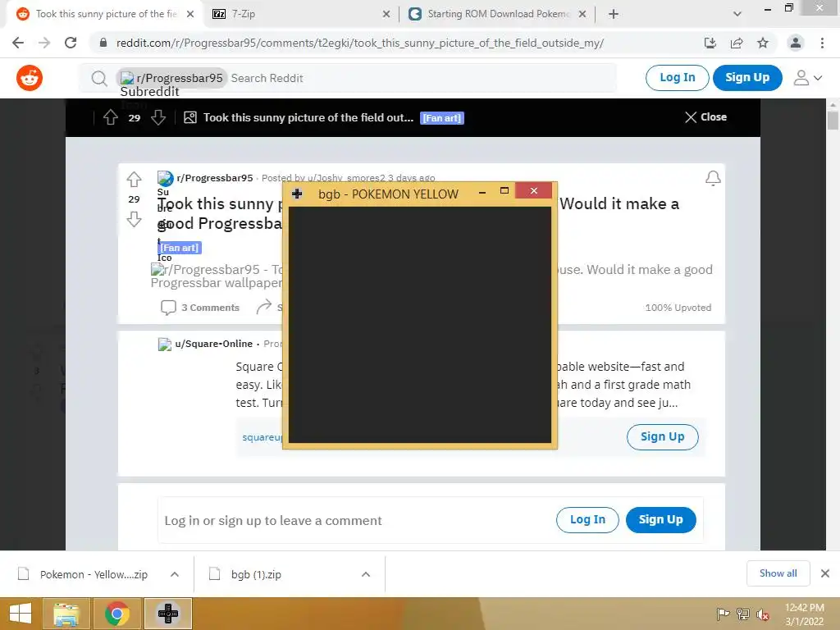840x630 pixels.
Task: Click the install/download page icon in address bar
Action: pyautogui.click(x=710, y=43)
